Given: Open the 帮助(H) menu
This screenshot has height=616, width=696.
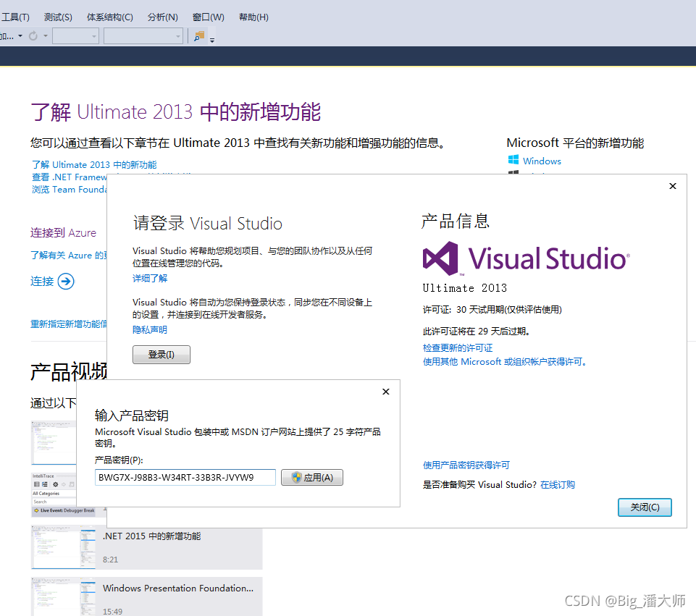Looking at the screenshot, I should pos(253,17).
